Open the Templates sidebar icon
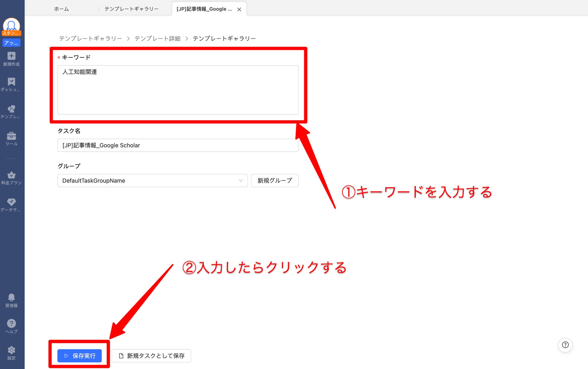Image resolution: width=588 pixels, height=369 pixels. click(x=11, y=109)
